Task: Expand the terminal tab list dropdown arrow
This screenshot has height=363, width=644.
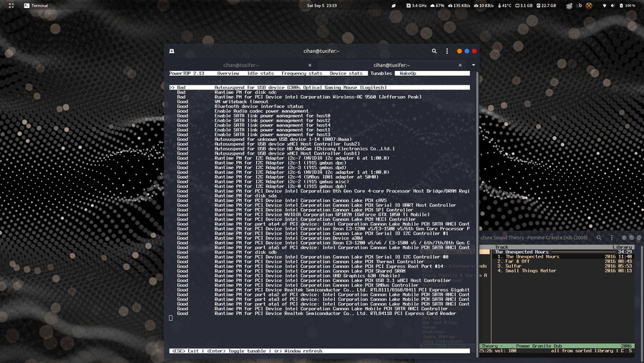Action: click(474, 64)
